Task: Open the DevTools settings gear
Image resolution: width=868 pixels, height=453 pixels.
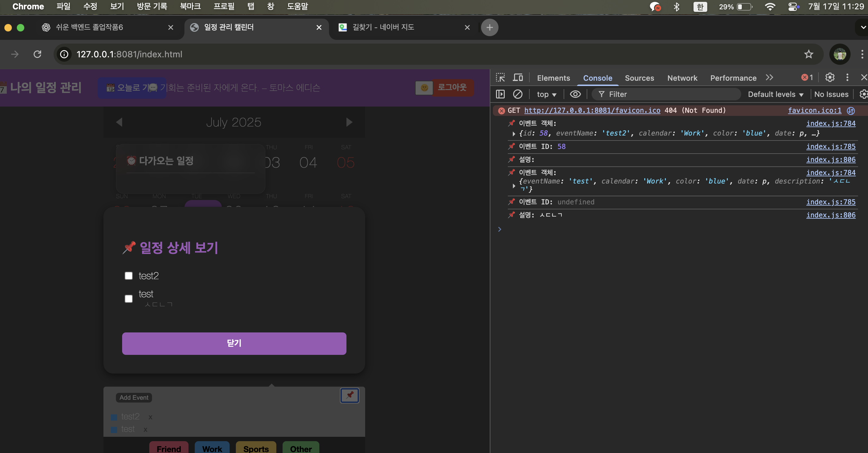Action: (830, 78)
